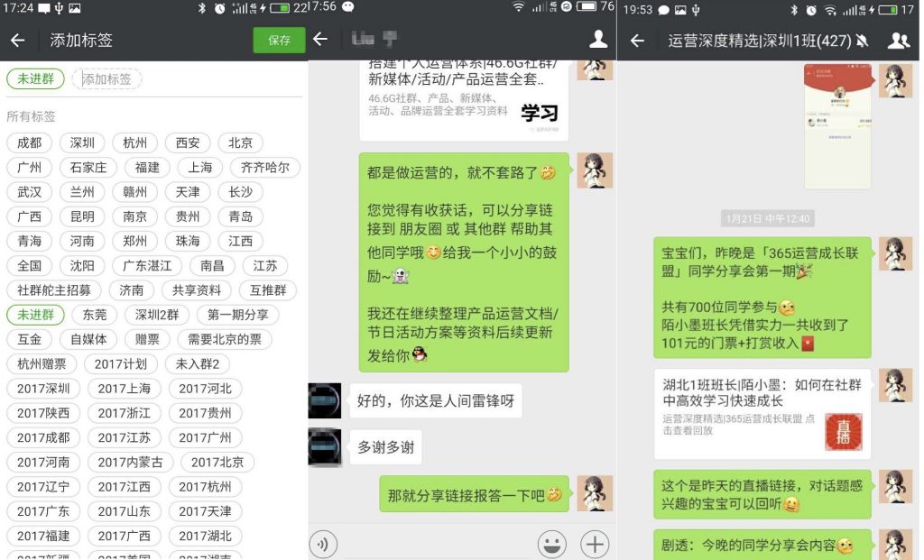Viewport: 924px width, 560px height.
Task: Select the 2017深圳 tag
Action: (43, 390)
